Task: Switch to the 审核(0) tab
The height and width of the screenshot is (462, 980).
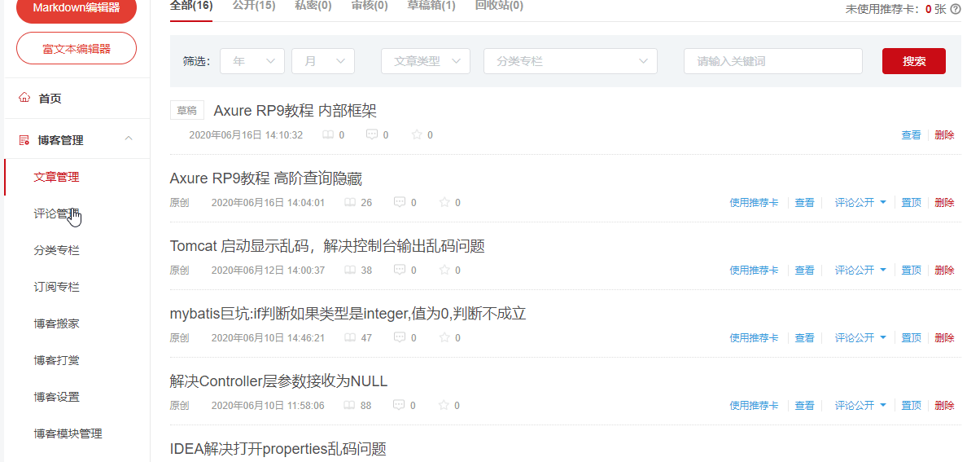Action: pos(370,6)
